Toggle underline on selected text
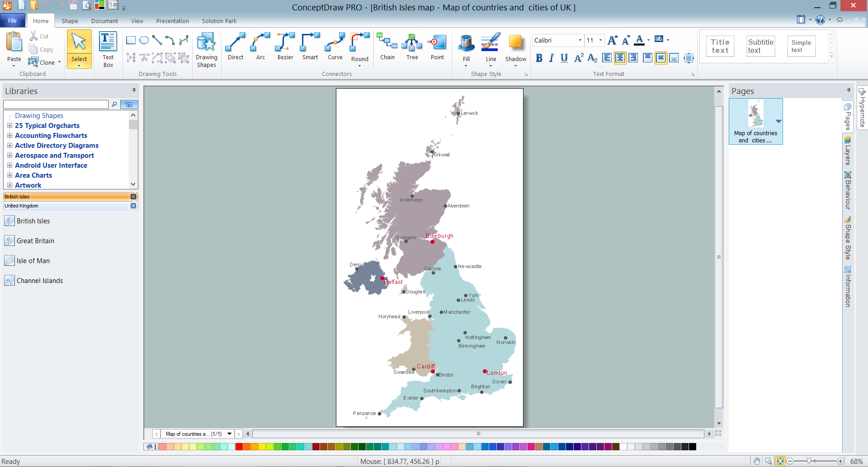Viewport: 868px width, 467px height. (564, 58)
